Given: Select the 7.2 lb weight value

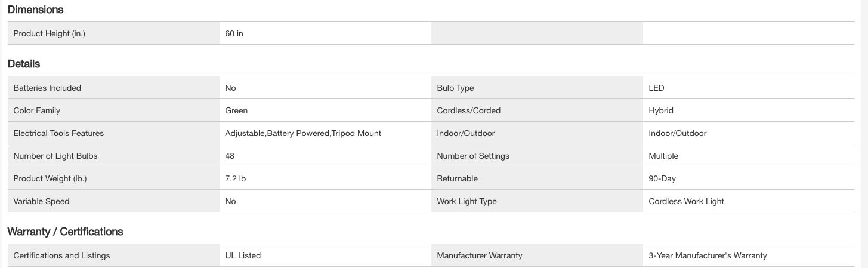Looking at the screenshot, I should (x=236, y=178).
